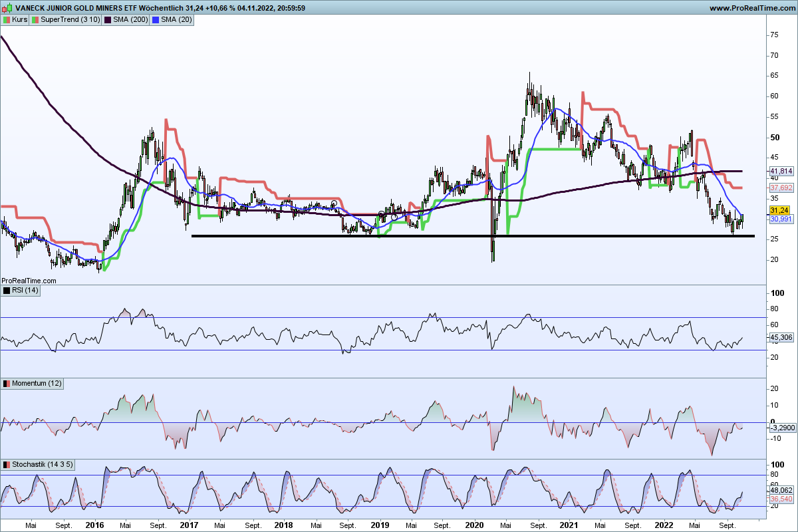Click the black square icon beside RSI (14)

pos(6,291)
